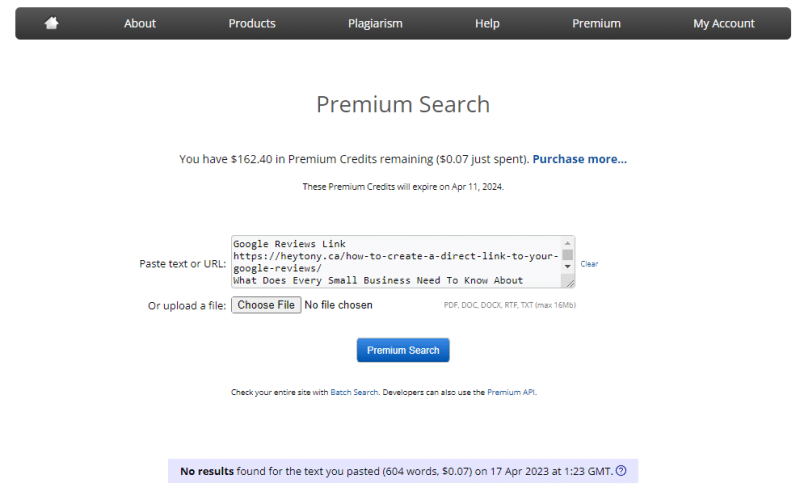The width and height of the screenshot is (800, 500).
Task: Go to the Premium menu
Action: coord(596,23)
